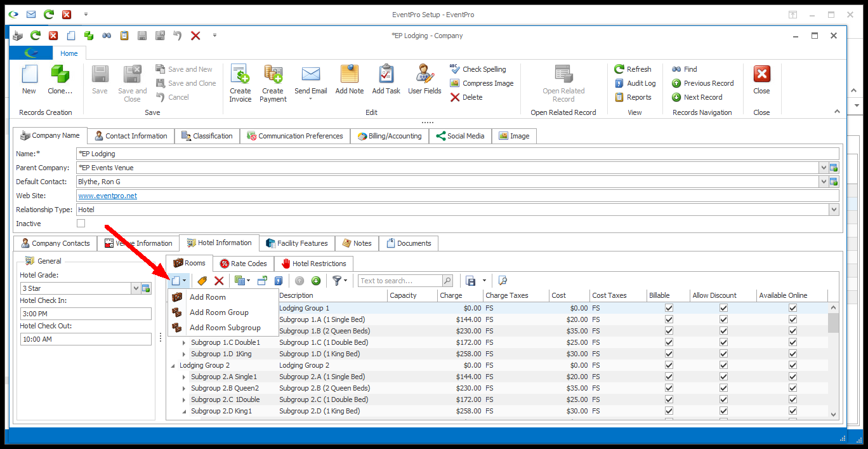868x449 pixels.
Task: Open Send Email from the ribbon
Action: pos(311,83)
